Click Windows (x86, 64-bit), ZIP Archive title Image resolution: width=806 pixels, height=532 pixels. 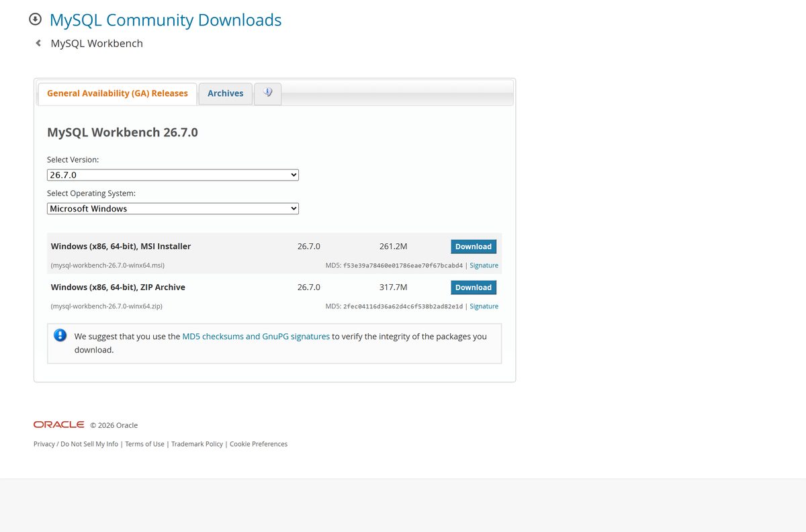pos(118,287)
